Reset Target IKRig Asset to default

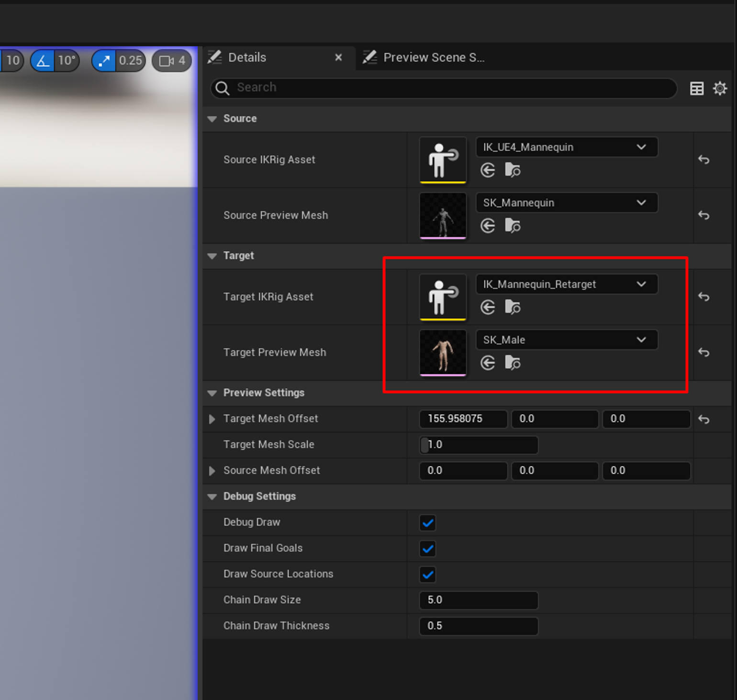703,297
